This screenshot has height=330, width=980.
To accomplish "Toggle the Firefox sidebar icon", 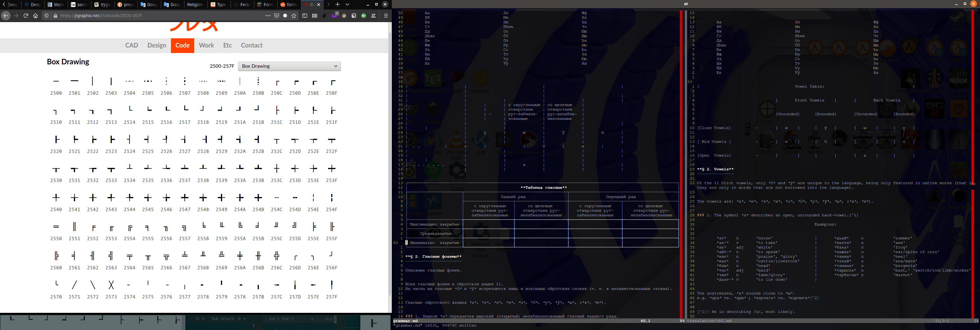I will click(x=305, y=16).
